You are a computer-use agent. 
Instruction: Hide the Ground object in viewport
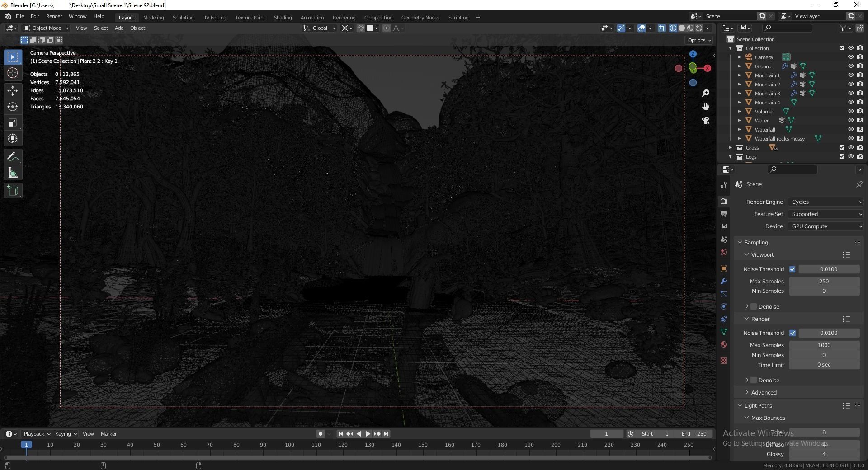click(851, 66)
